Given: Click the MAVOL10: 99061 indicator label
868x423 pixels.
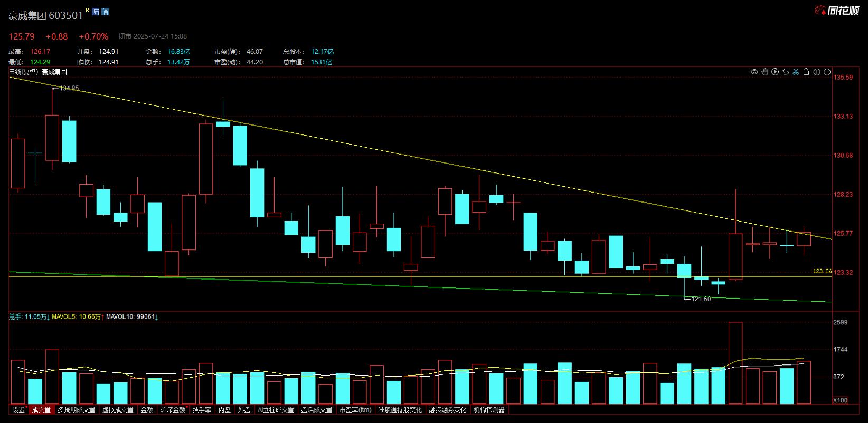Looking at the screenshot, I should (131, 317).
